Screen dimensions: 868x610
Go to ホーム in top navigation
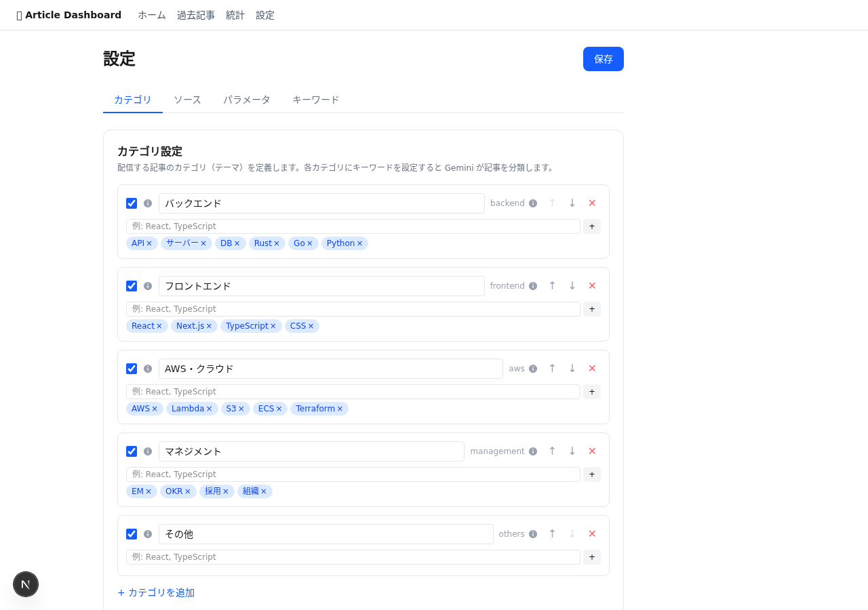click(x=152, y=15)
